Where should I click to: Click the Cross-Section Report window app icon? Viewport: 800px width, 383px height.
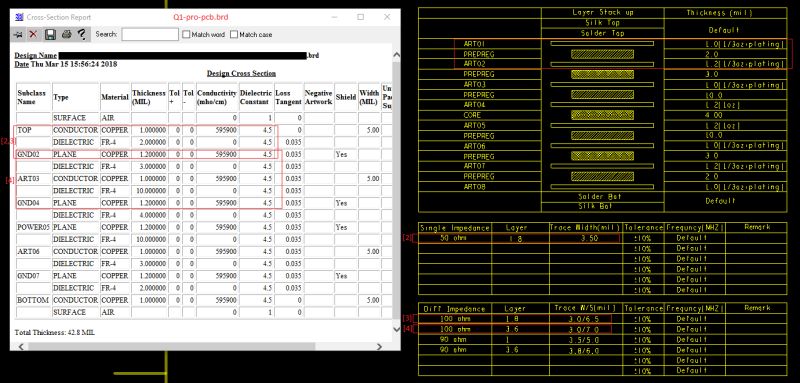[19, 17]
